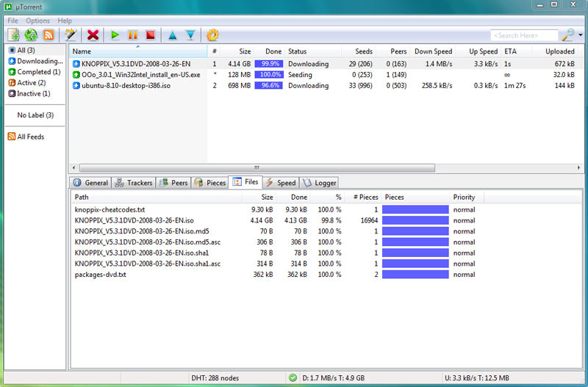Sort torrents by Seeds column header
Screen dimensions: 588x387
click(358, 51)
